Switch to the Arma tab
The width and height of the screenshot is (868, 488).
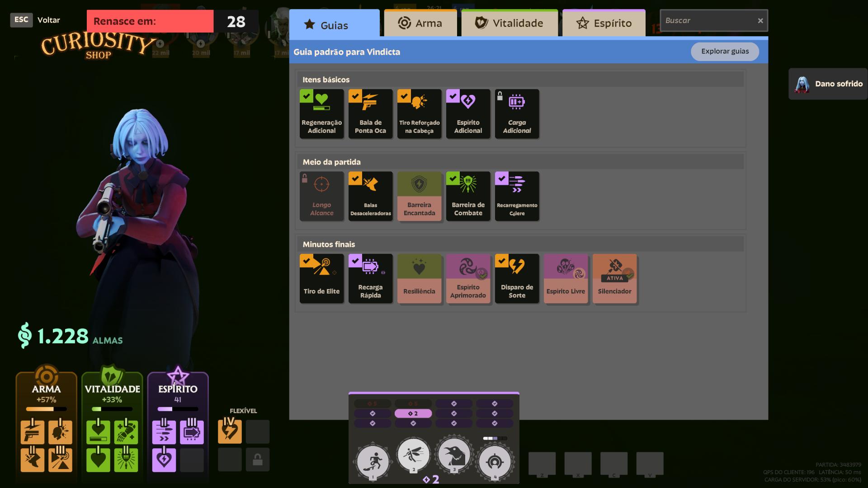click(420, 23)
